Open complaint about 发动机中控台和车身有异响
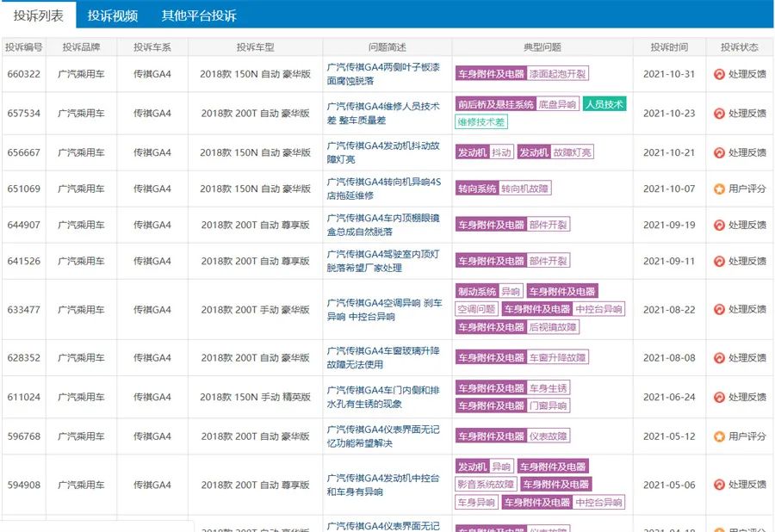This screenshot has height=532, width=775. point(383,485)
